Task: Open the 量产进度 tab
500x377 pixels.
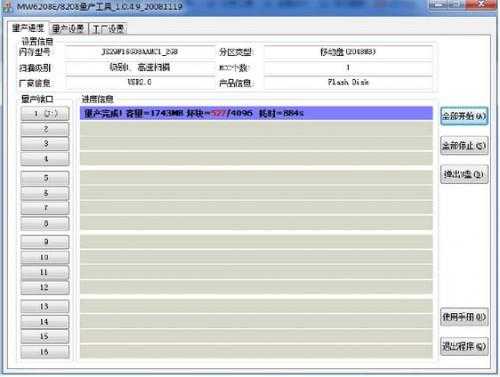Action: (x=28, y=28)
